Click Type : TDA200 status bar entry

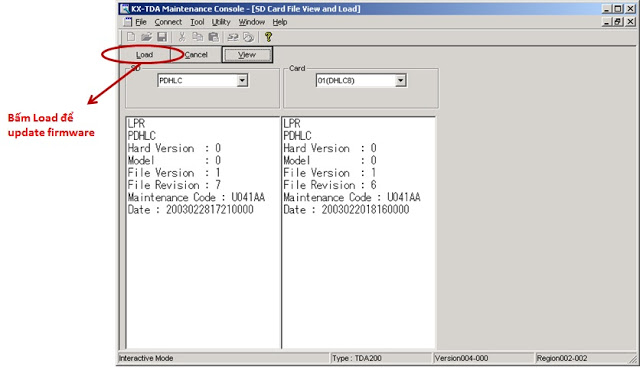[x=357, y=358]
